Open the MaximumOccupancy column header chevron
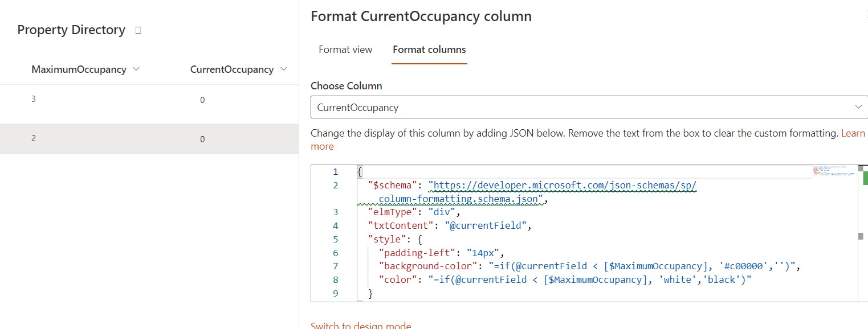 (x=136, y=69)
